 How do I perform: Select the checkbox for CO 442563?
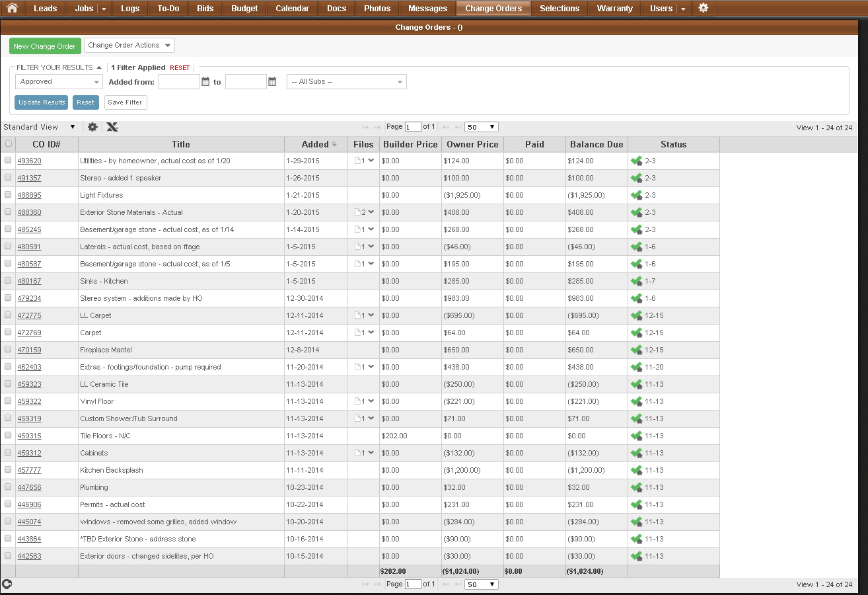(x=8, y=555)
